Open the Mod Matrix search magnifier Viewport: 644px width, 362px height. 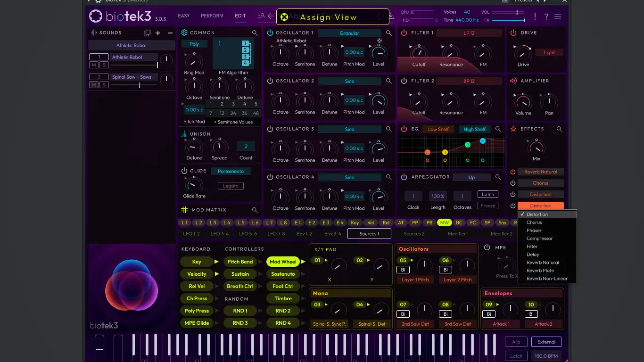255,210
